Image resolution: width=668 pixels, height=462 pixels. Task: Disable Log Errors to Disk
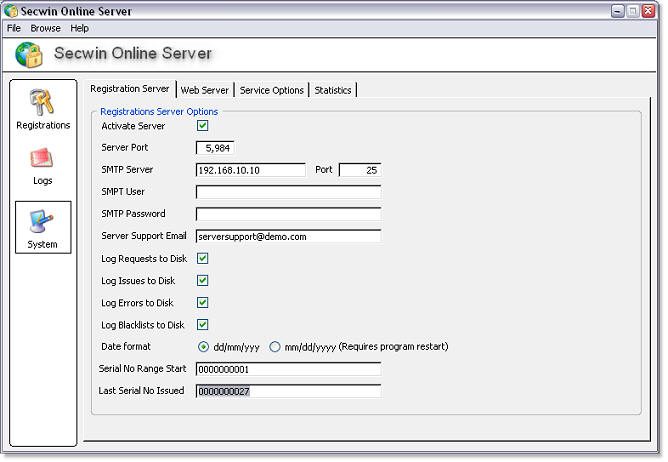click(x=202, y=303)
